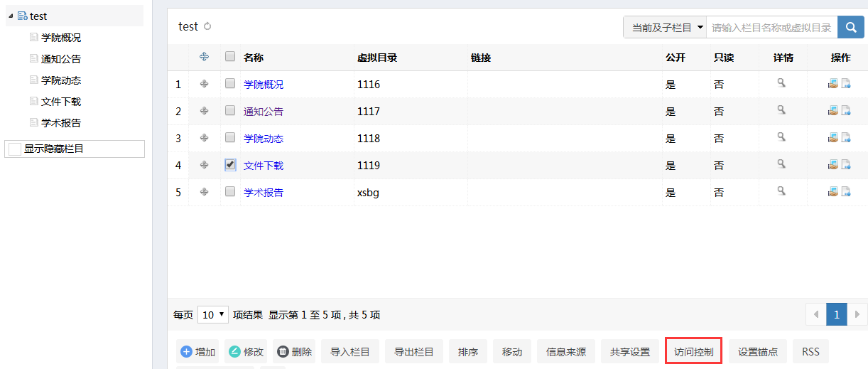Uncheck the 文件下载 row checkbox

click(230, 164)
